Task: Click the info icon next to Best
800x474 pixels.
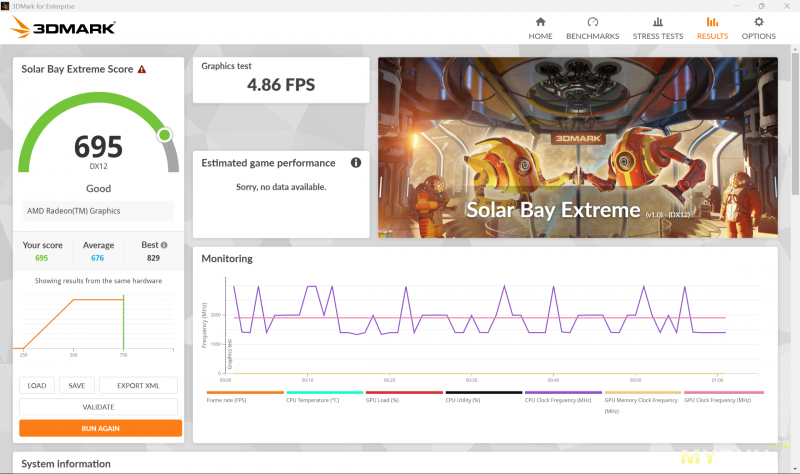Action: point(164,245)
